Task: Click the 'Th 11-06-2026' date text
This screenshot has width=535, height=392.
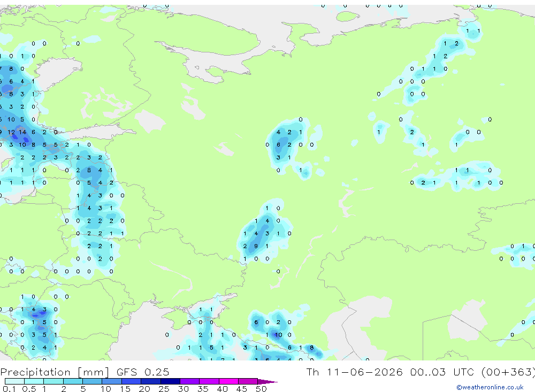Action: 355,372
